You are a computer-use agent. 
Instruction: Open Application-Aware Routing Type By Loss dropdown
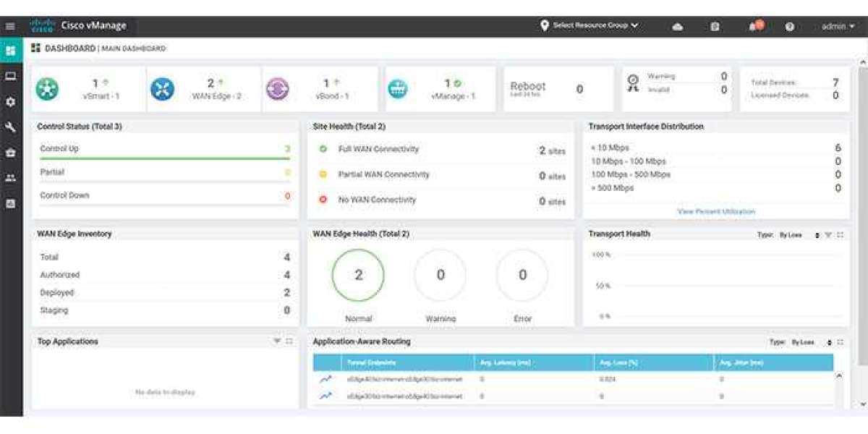tap(812, 342)
